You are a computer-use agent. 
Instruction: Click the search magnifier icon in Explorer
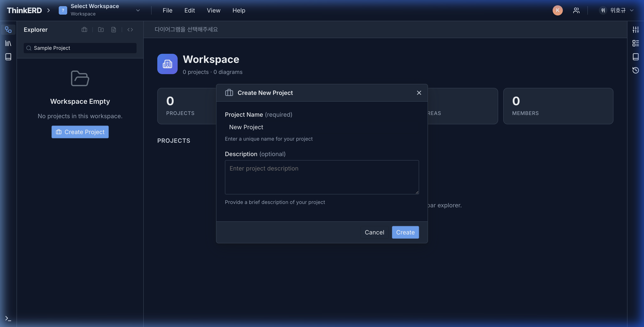click(x=29, y=48)
